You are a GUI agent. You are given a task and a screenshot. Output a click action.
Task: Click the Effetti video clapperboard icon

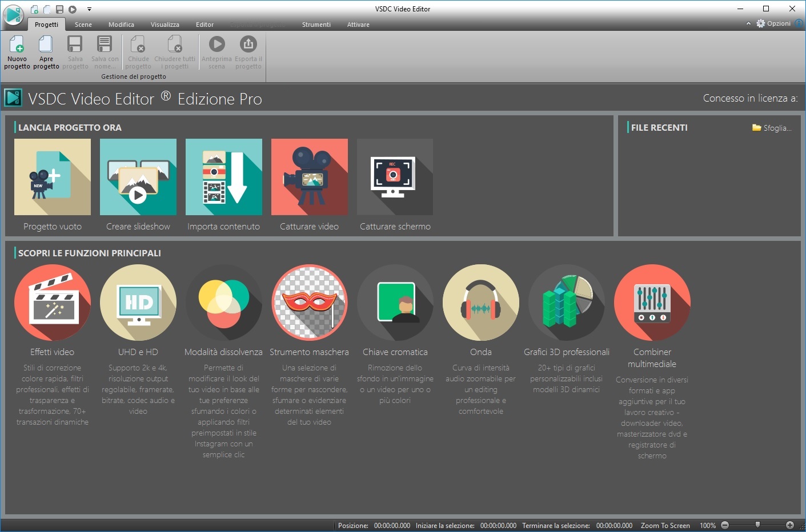53,303
